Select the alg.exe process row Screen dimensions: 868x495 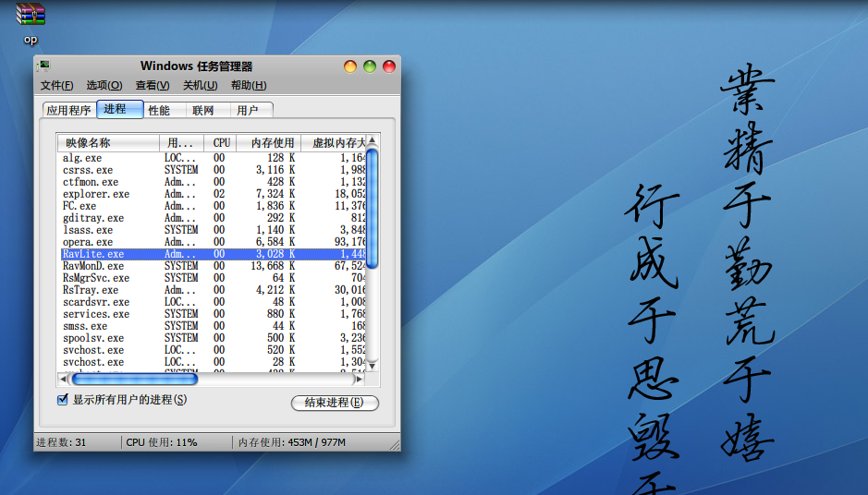coord(214,158)
